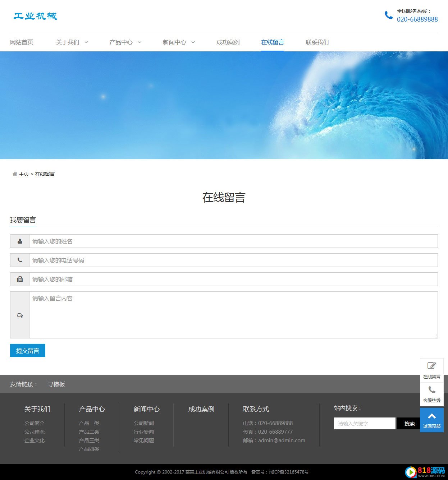Click the phone icon beside phone field
Screen dimensions: 448x480
pos(20,260)
